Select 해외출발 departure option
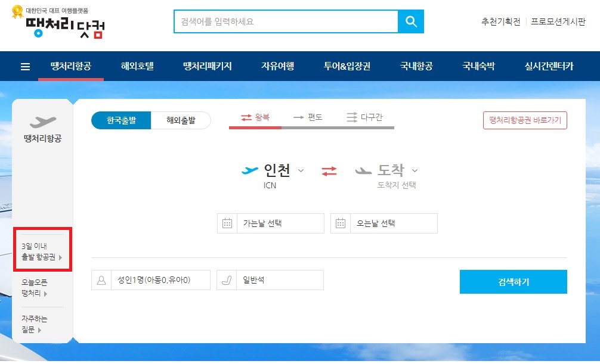 (181, 120)
